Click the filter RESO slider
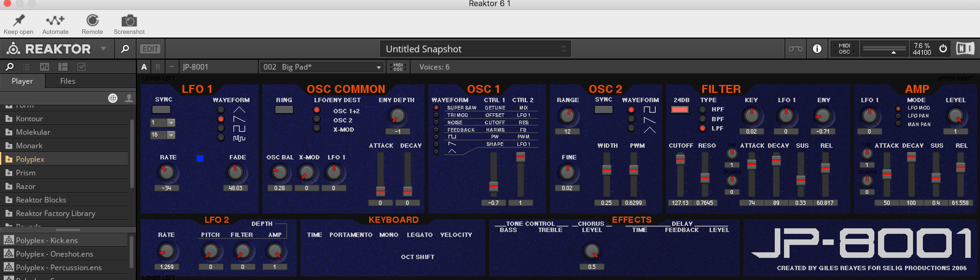Screen dimensions: 980x280 (x=705, y=174)
